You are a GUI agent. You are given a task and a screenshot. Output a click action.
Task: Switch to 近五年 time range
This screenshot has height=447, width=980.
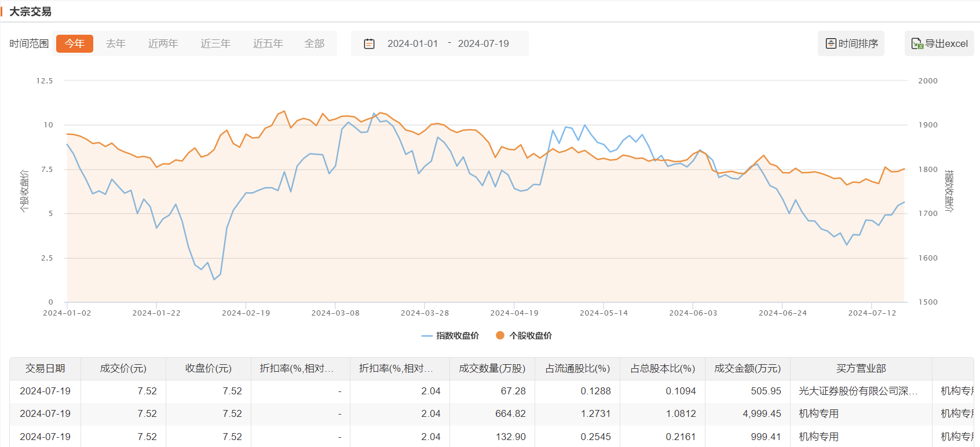pos(268,44)
